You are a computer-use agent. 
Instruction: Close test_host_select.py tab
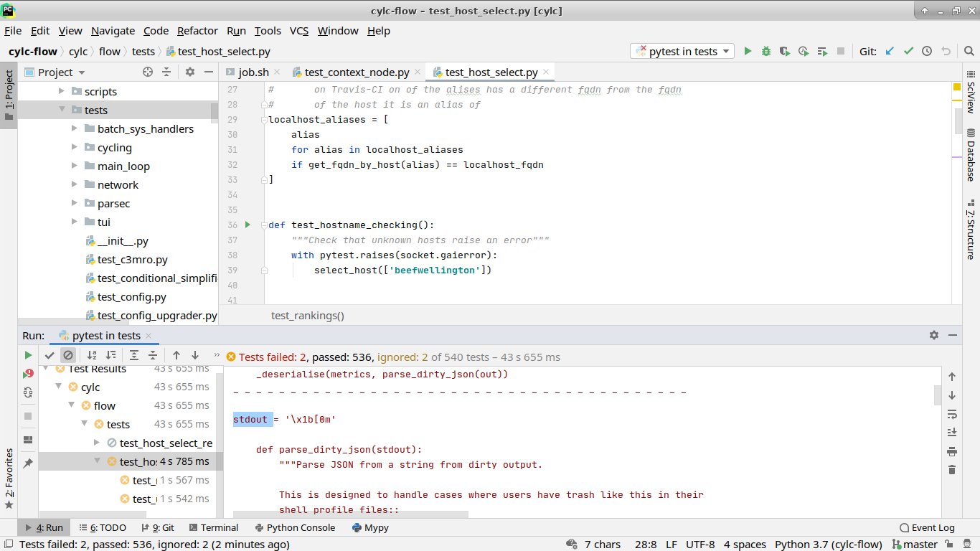coord(546,72)
